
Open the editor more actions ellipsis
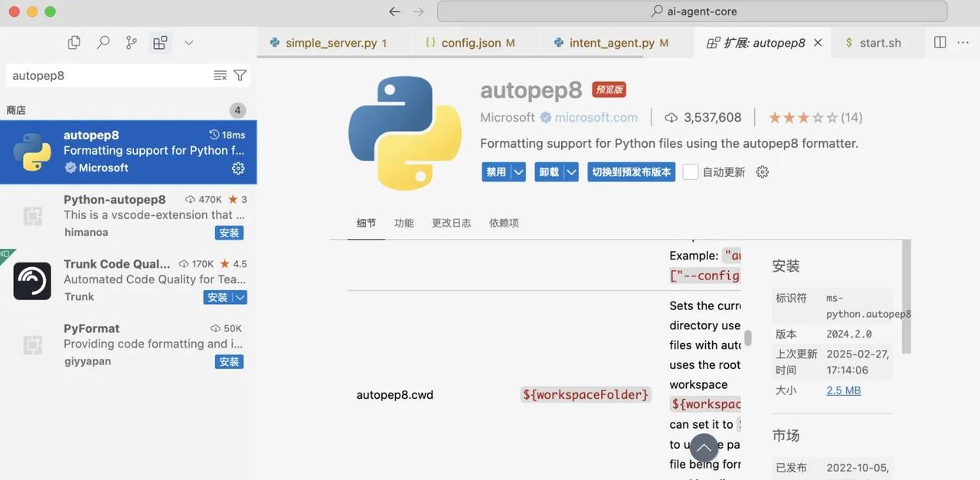[x=963, y=42]
